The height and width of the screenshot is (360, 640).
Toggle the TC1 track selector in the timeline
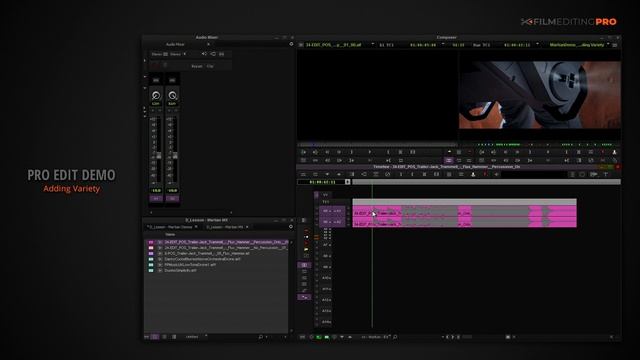point(325,202)
